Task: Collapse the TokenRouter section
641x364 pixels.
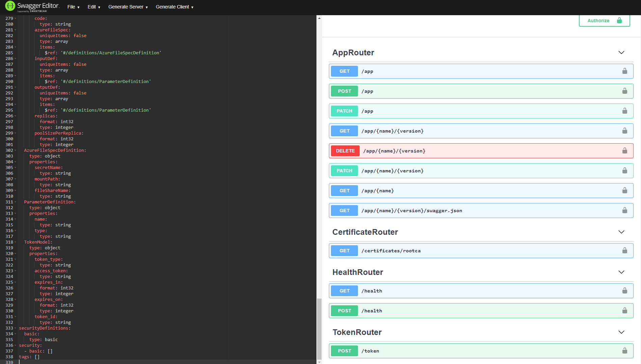Action: (621, 332)
